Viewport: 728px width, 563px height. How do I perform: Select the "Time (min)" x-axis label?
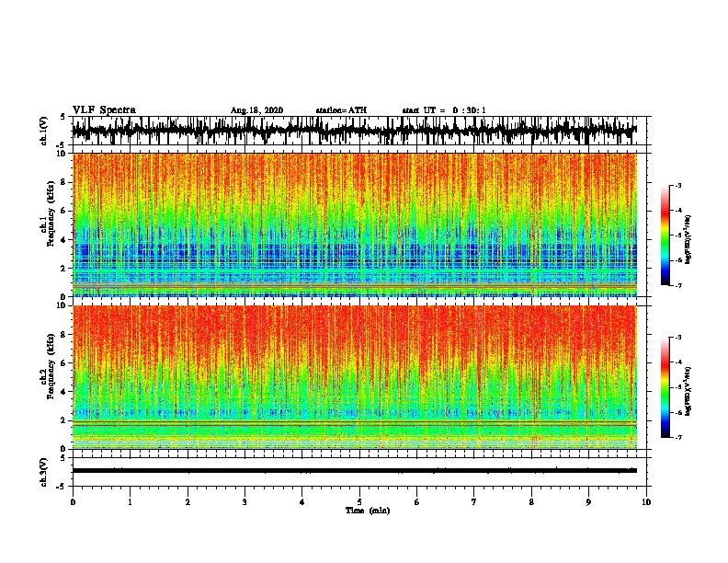[368, 511]
